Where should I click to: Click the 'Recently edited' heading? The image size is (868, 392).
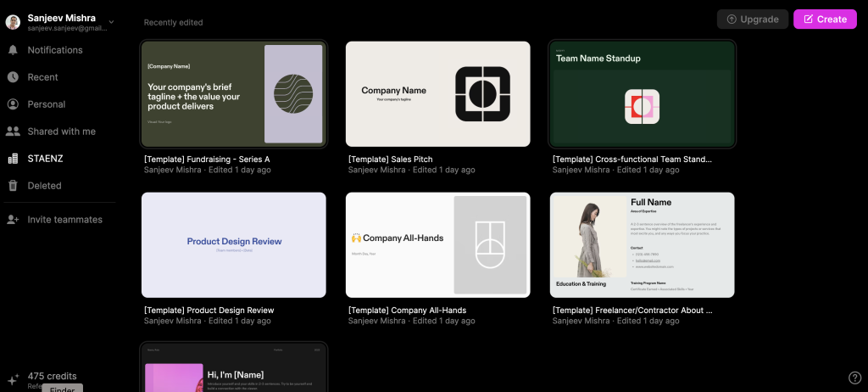(173, 23)
